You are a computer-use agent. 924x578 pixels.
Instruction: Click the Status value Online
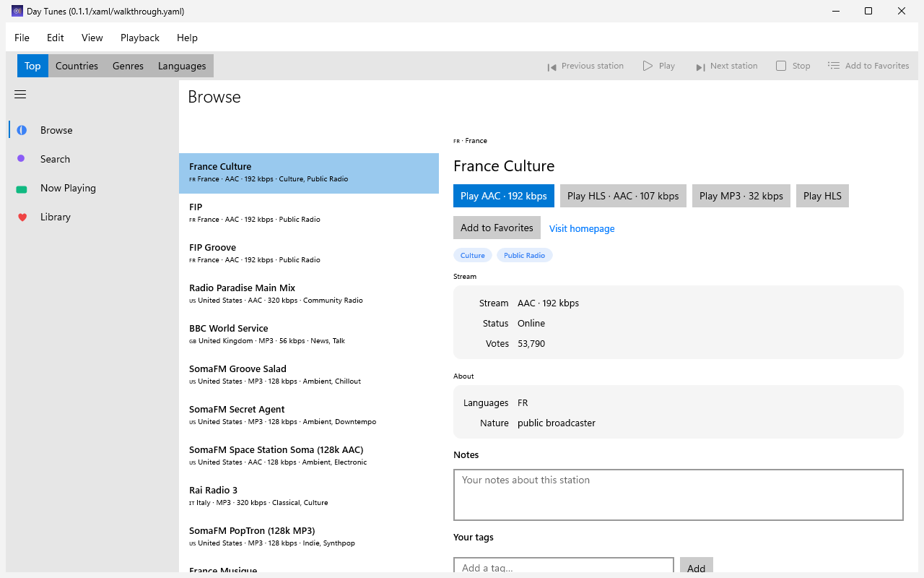[531, 324]
